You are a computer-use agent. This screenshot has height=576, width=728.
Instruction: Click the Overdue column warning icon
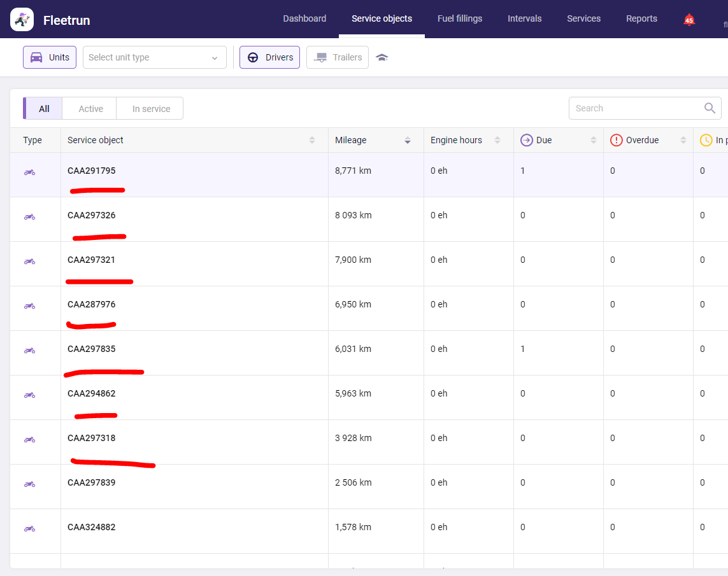[616, 140]
